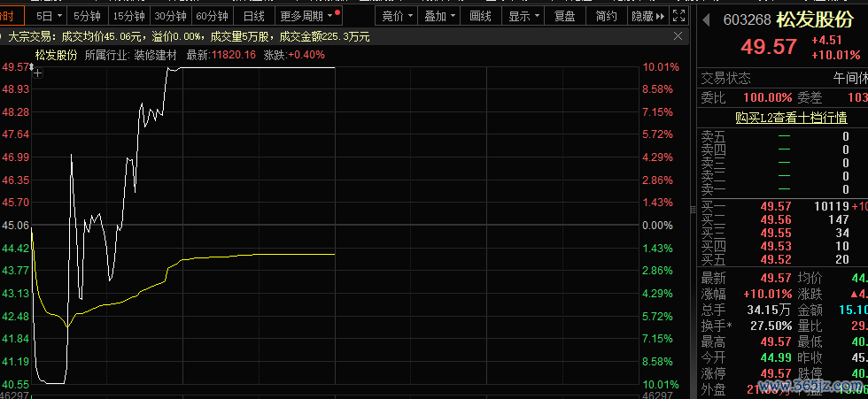868x399 pixels.
Task: Click the 涨停 limit-up label
Action: point(713,373)
